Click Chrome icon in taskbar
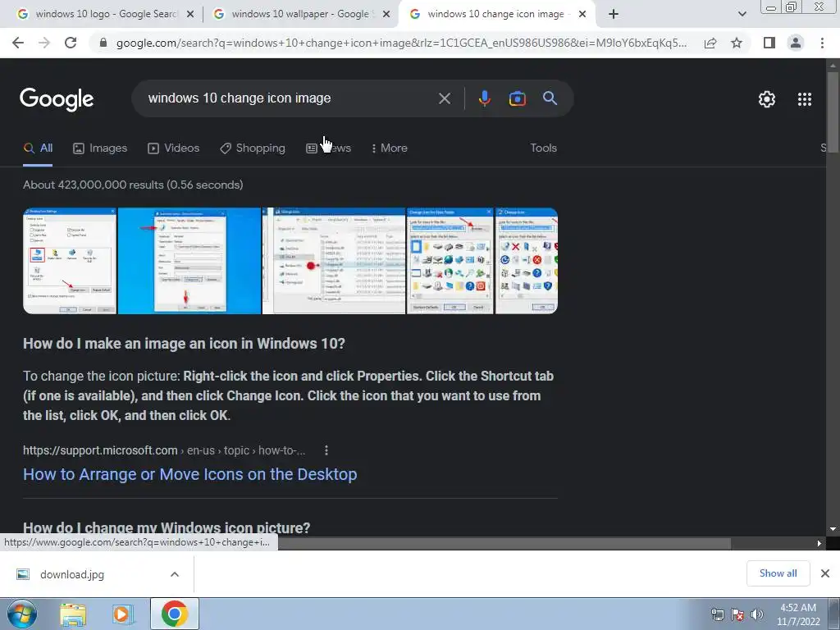This screenshot has width=840, height=630. pyautogui.click(x=175, y=614)
